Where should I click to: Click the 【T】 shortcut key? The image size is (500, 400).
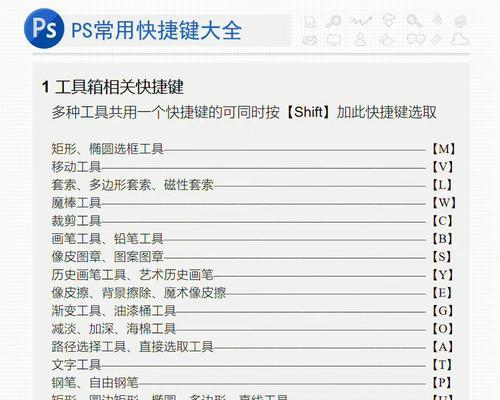coord(442,365)
